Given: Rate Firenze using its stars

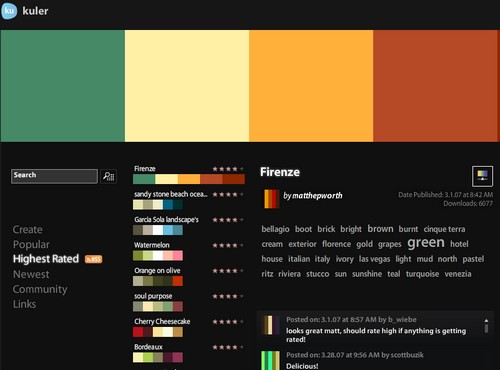Looking at the screenshot, I should [x=228, y=169].
